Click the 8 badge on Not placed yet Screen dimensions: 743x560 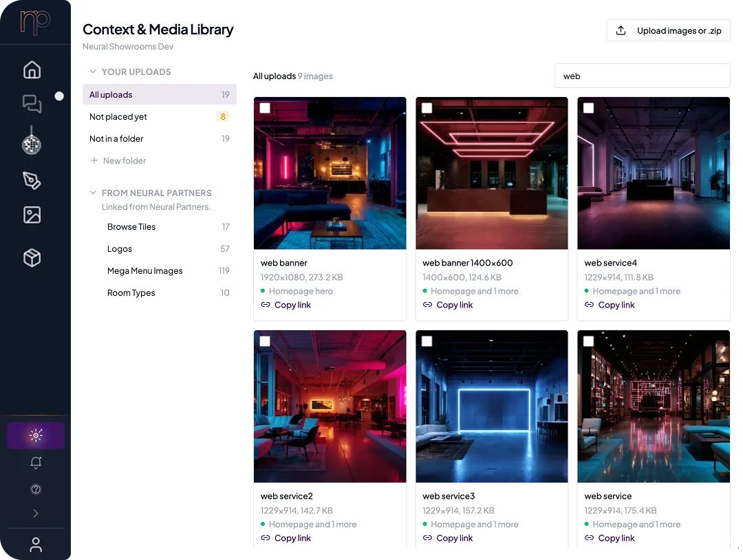(223, 116)
